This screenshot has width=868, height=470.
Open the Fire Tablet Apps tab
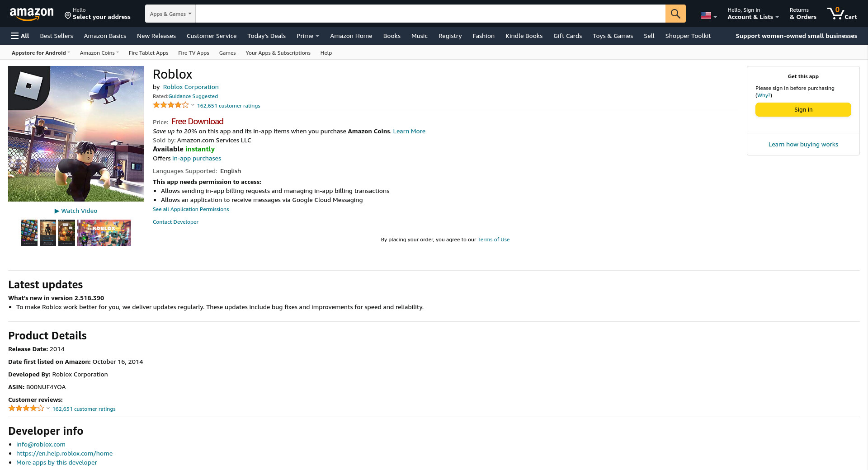pos(148,53)
